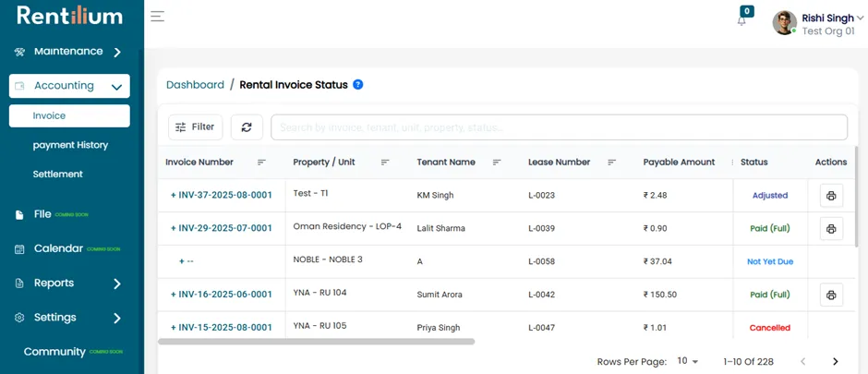Click the Status column header
The height and width of the screenshot is (374, 868).
tap(754, 163)
